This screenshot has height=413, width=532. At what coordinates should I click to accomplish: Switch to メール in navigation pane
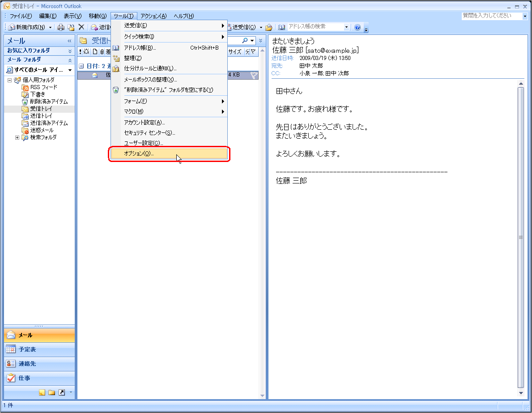(x=39, y=335)
